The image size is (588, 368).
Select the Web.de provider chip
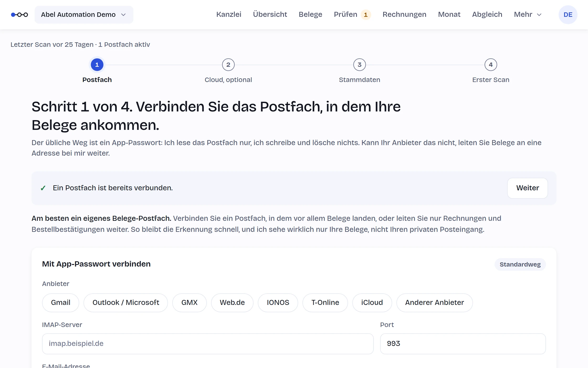point(232,303)
